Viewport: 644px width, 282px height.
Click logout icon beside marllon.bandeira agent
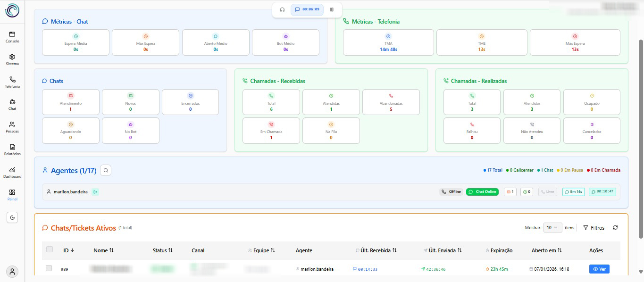point(95,192)
